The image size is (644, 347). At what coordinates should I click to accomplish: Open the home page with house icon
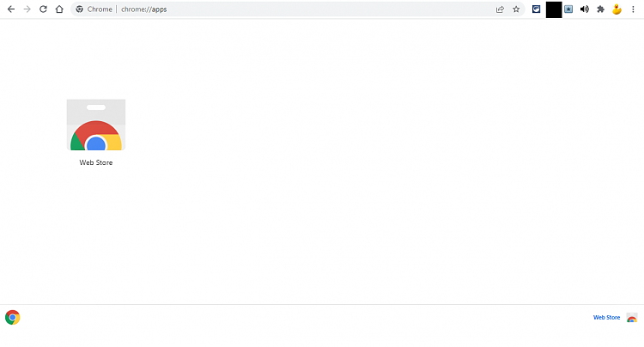pyautogui.click(x=59, y=9)
